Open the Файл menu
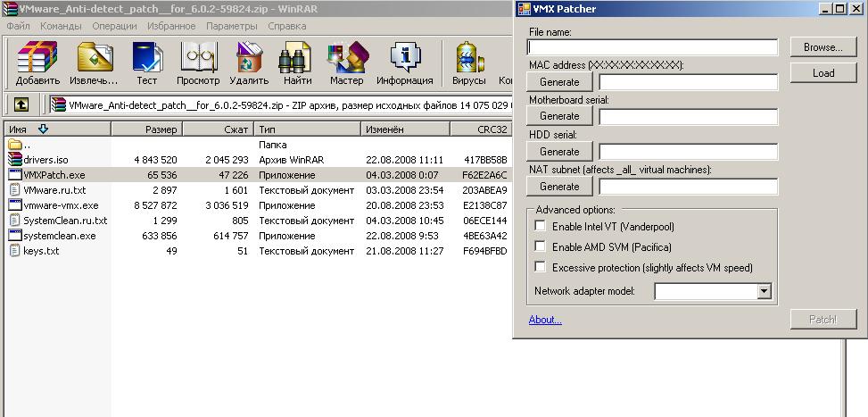The height and width of the screenshot is (417, 868). click(18, 26)
